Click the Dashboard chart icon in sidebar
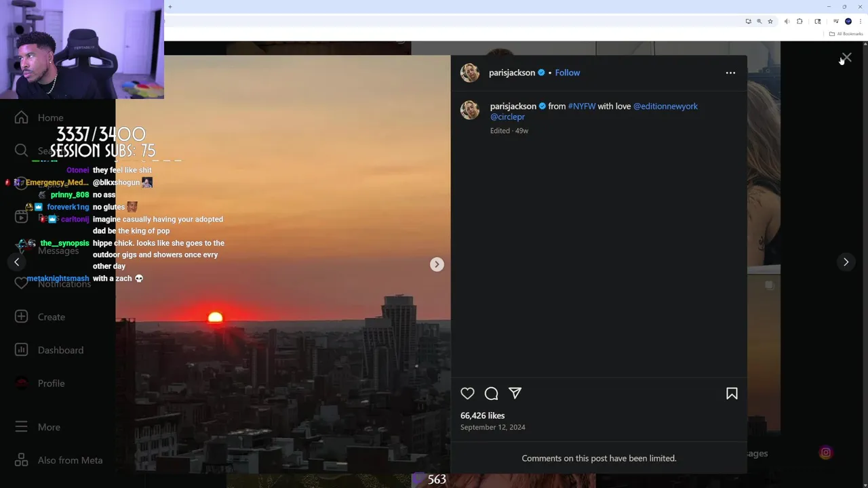 pyautogui.click(x=21, y=350)
